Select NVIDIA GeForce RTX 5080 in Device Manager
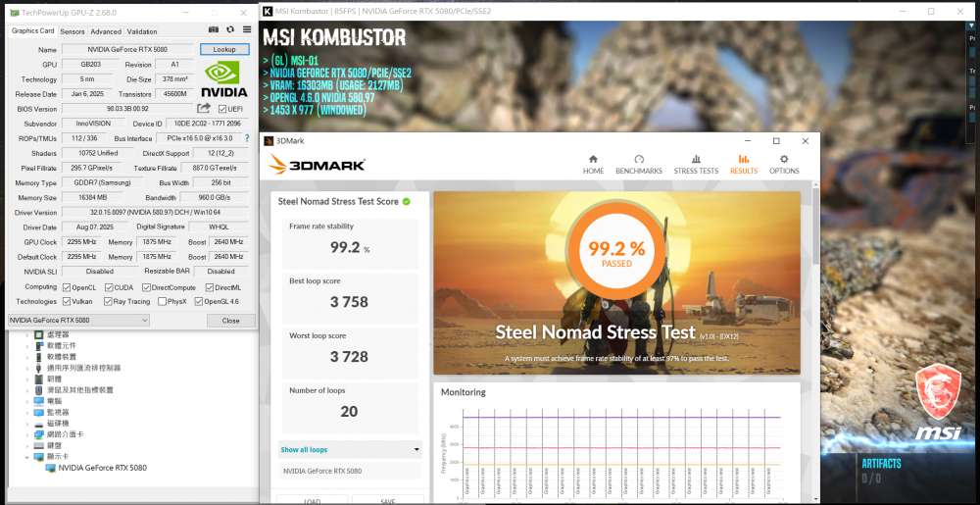Viewport: 980px width, 505px height. [x=103, y=468]
